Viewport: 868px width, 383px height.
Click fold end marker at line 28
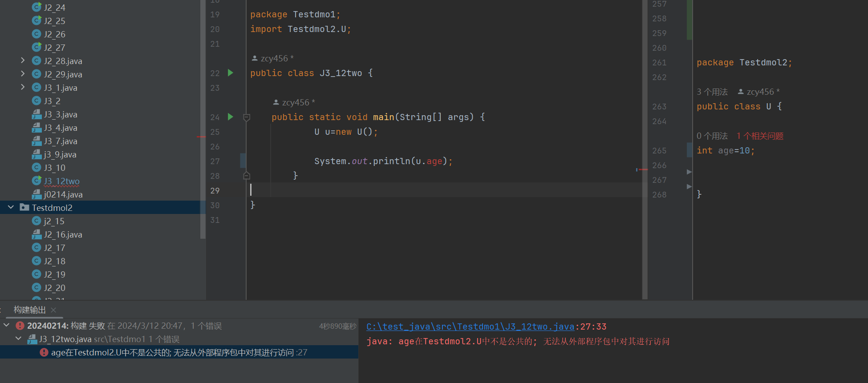247,176
